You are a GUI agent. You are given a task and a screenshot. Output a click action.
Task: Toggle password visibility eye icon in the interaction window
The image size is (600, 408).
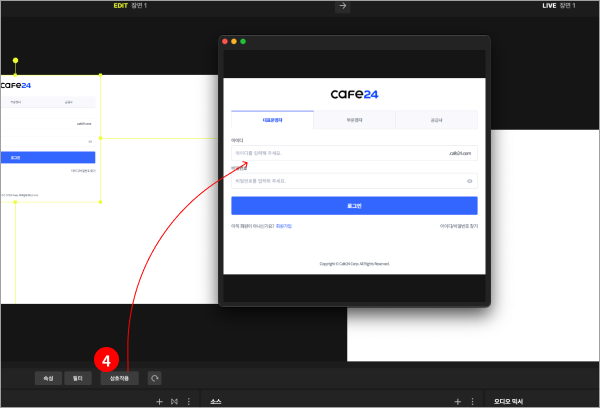coord(470,181)
